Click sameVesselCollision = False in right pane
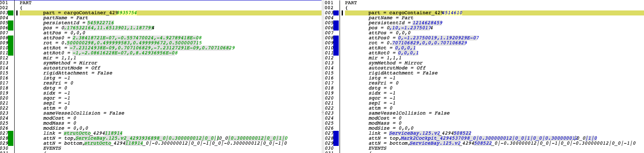 tap(409, 113)
